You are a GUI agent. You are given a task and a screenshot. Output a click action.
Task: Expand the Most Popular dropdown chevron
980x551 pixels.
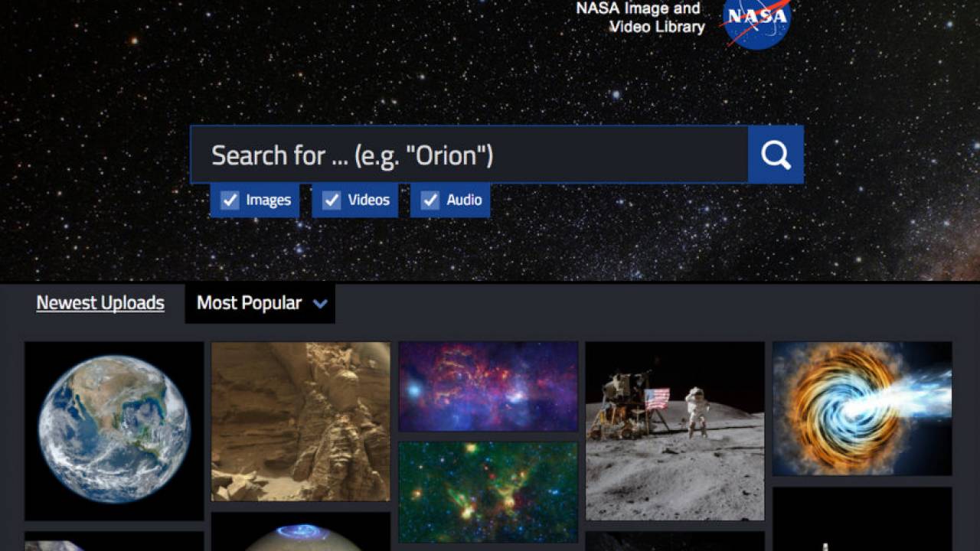320,304
